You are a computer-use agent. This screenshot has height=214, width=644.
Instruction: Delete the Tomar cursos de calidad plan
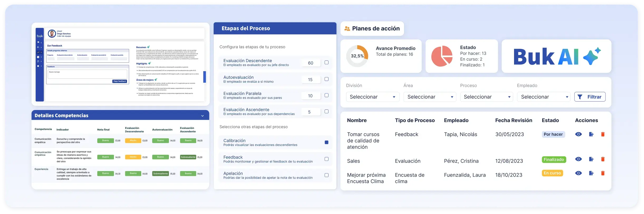603,134
